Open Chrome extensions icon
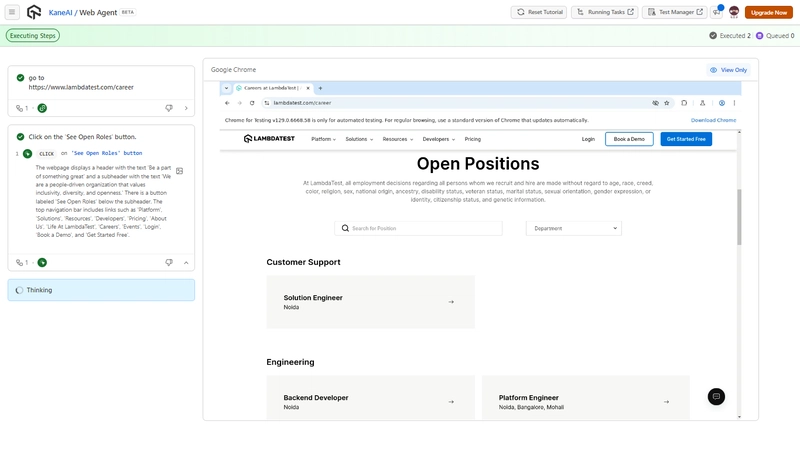800x449 pixels. point(684,103)
